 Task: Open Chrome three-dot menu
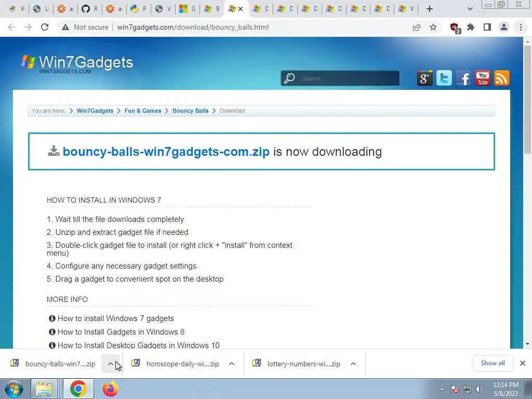[521, 27]
